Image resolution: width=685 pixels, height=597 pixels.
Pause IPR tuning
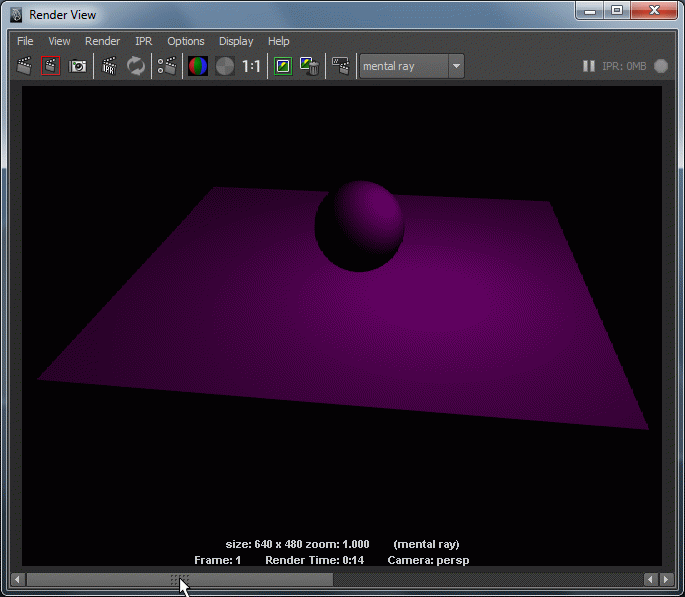point(588,67)
